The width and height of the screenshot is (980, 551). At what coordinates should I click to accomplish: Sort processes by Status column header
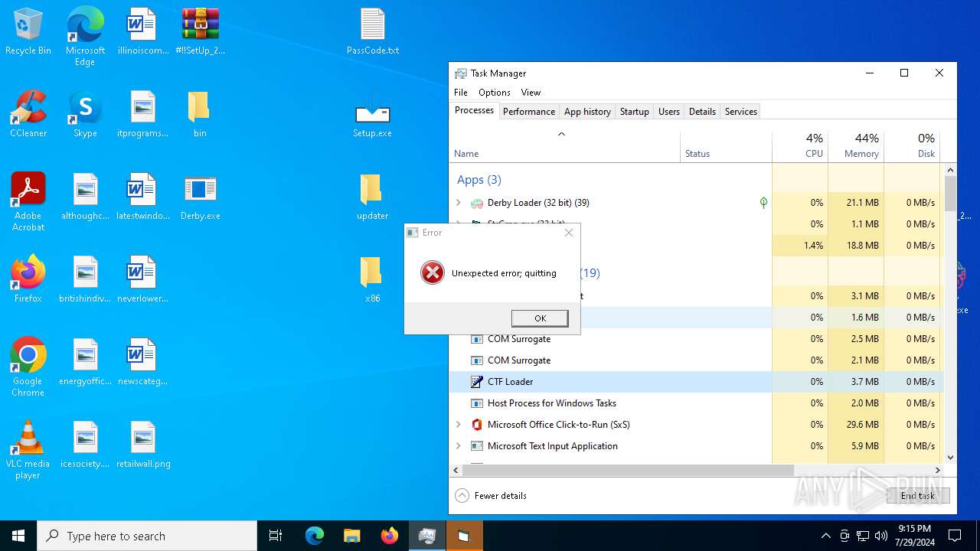pos(726,145)
